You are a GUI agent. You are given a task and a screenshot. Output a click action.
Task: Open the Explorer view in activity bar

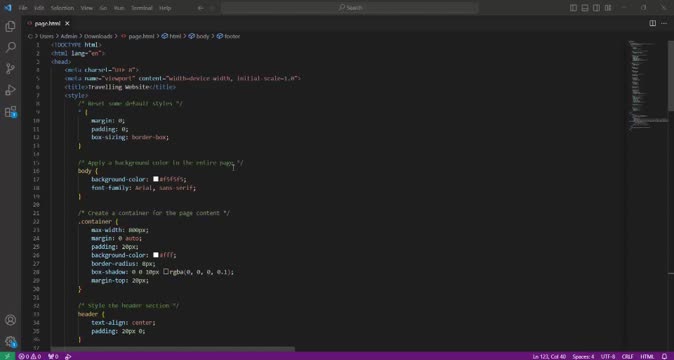pos(10,26)
